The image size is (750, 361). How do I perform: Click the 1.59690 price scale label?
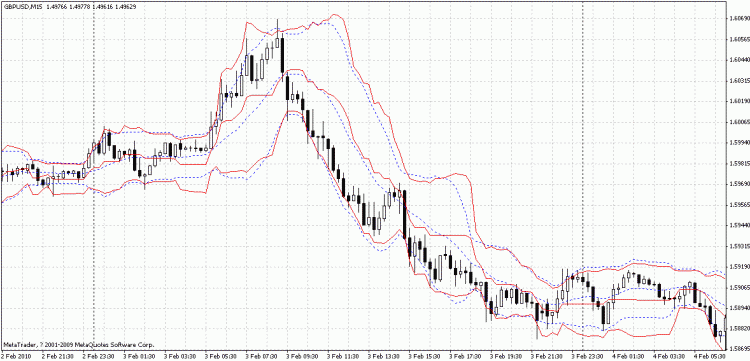737,184
